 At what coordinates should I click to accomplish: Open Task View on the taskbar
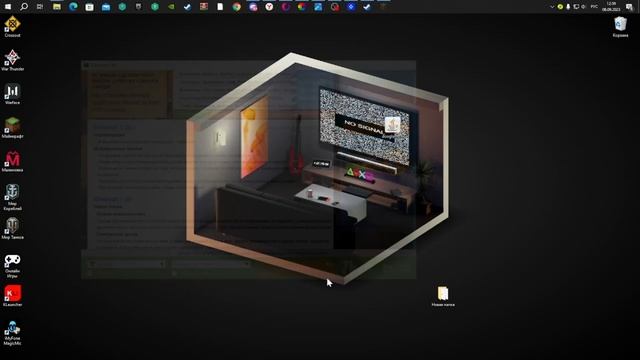[40, 7]
